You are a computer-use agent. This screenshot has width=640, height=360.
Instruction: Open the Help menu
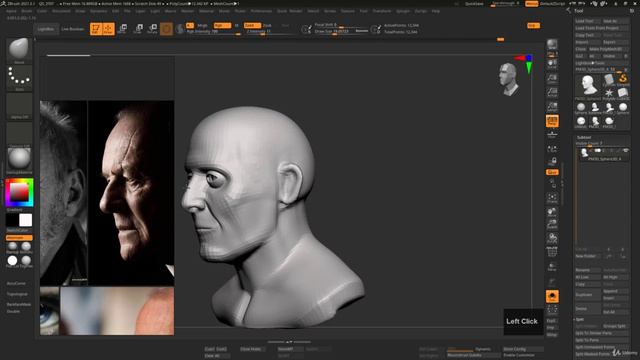coord(436,11)
